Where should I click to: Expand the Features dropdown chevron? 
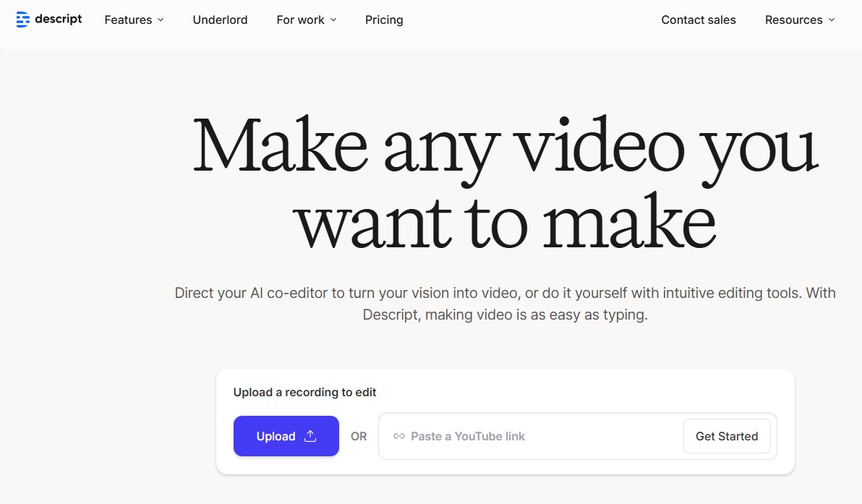click(x=161, y=20)
